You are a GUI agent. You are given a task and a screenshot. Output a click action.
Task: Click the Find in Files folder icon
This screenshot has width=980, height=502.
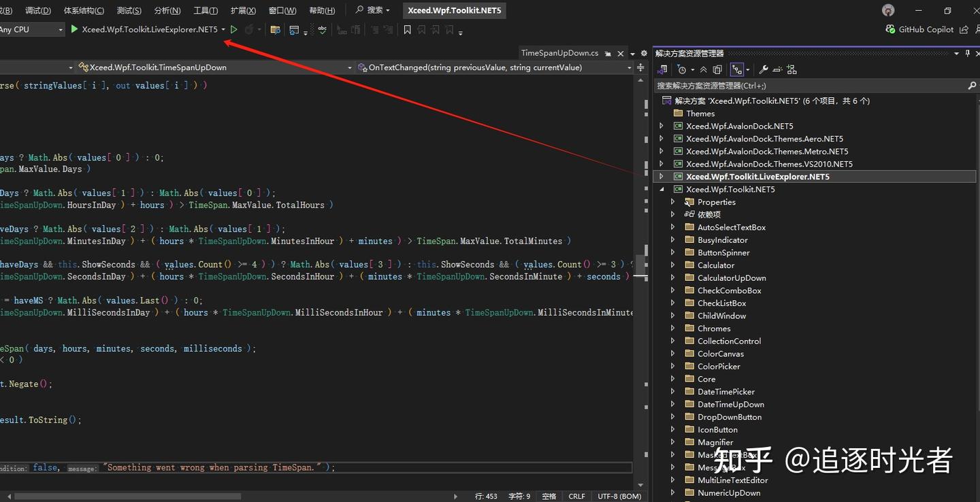coord(276,29)
